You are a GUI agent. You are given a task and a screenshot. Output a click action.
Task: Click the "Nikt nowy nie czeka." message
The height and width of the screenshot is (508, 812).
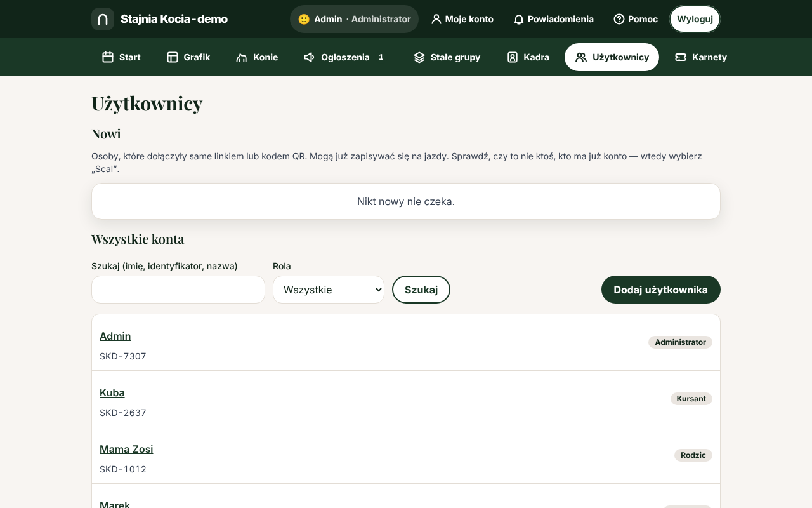[x=406, y=201]
